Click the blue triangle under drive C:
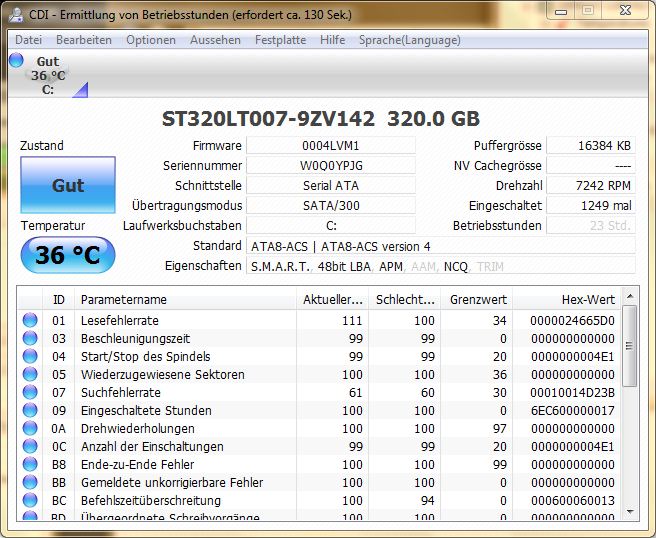 point(81,90)
